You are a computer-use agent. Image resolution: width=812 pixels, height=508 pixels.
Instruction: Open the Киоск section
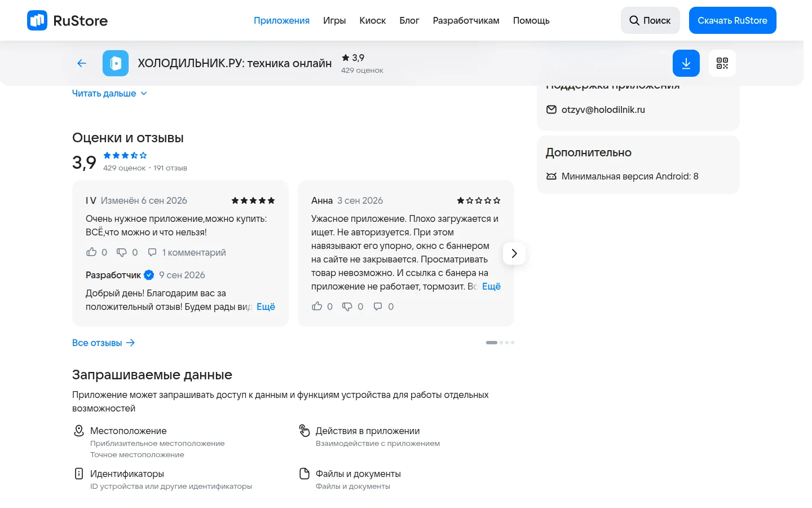373,20
